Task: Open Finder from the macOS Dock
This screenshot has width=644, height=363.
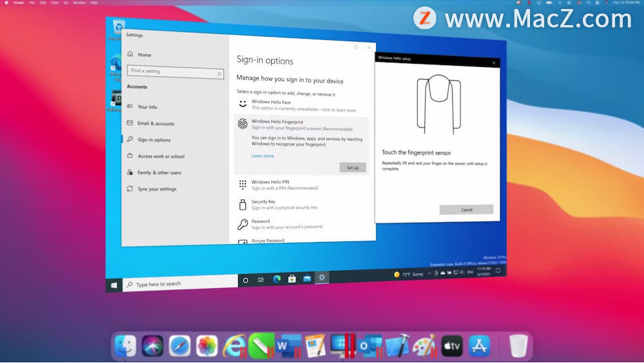Action: tap(126, 346)
